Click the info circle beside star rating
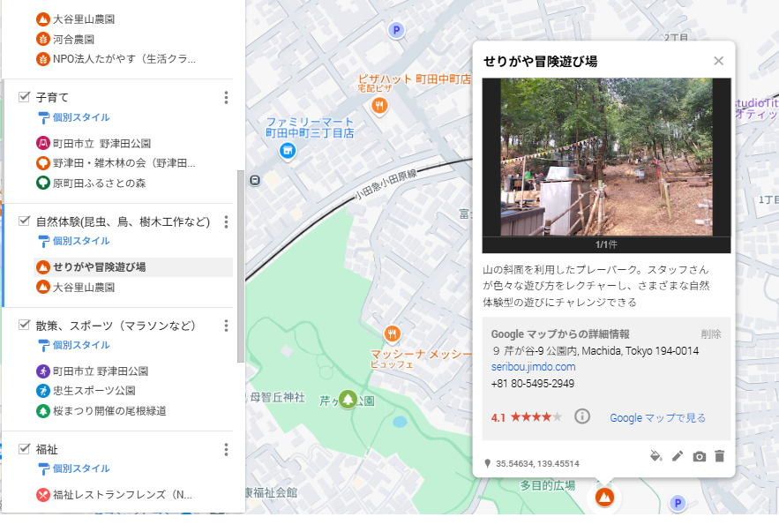The width and height of the screenshot is (779, 532). click(x=582, y=416)
